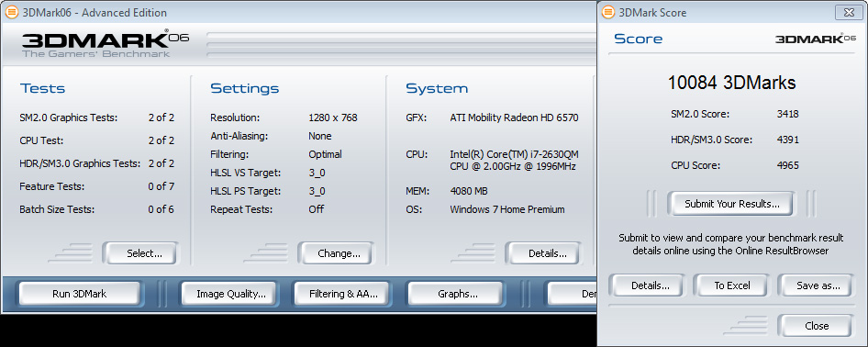This screenshot has height=347, width=868.
Task: Click the Windows 7 Home Premium text
Action: coord(507,209)
